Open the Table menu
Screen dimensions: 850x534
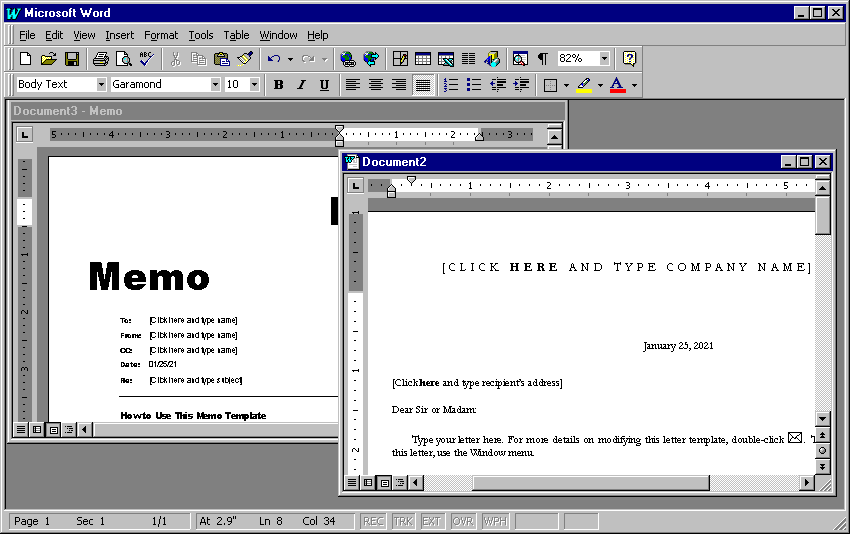point(236,35)
